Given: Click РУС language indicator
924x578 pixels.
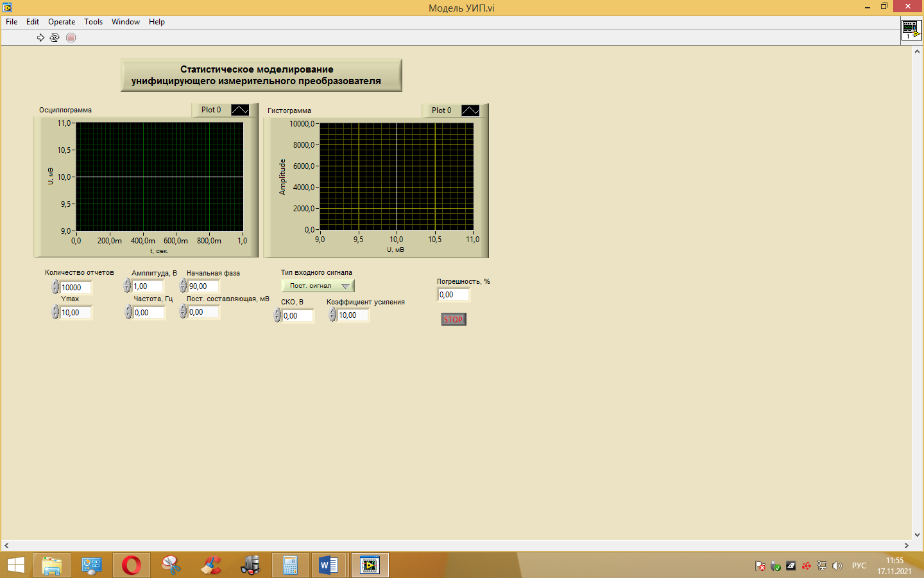Looking at the screenshot, I should (859, 566).
